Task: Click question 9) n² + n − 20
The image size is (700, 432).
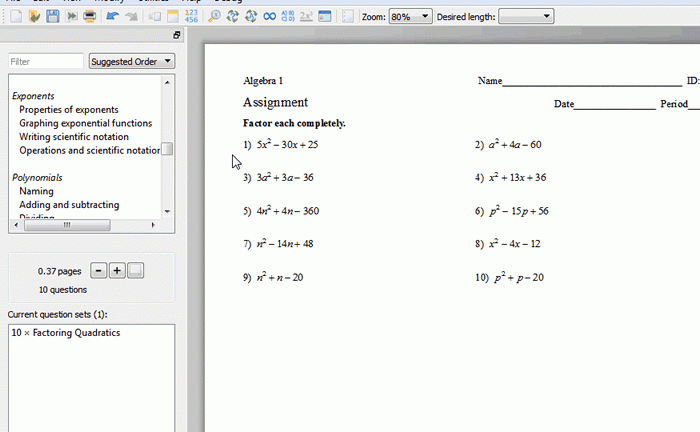Action: point(273,278)
